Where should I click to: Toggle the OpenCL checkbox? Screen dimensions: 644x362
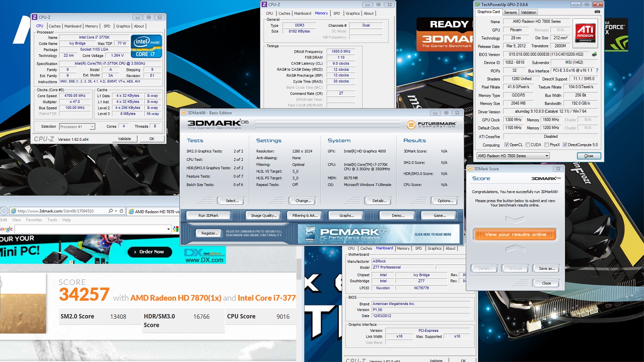(x=506, y=145)
